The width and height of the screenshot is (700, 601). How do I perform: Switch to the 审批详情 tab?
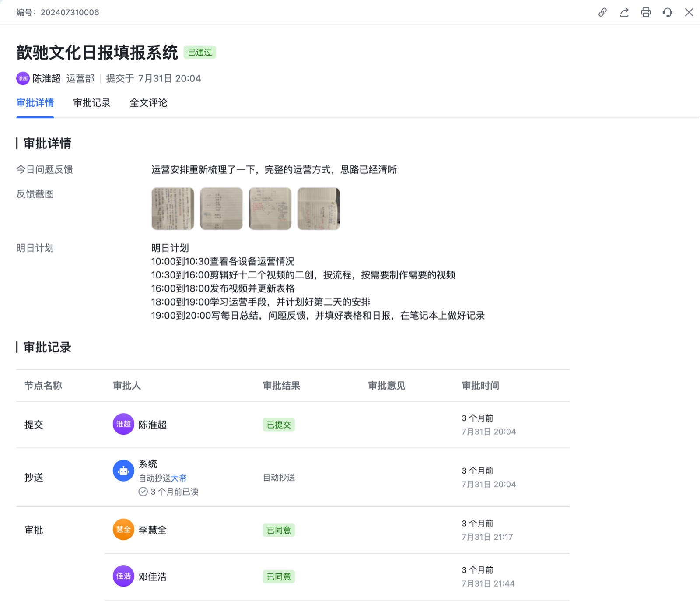tap(35, 103)
